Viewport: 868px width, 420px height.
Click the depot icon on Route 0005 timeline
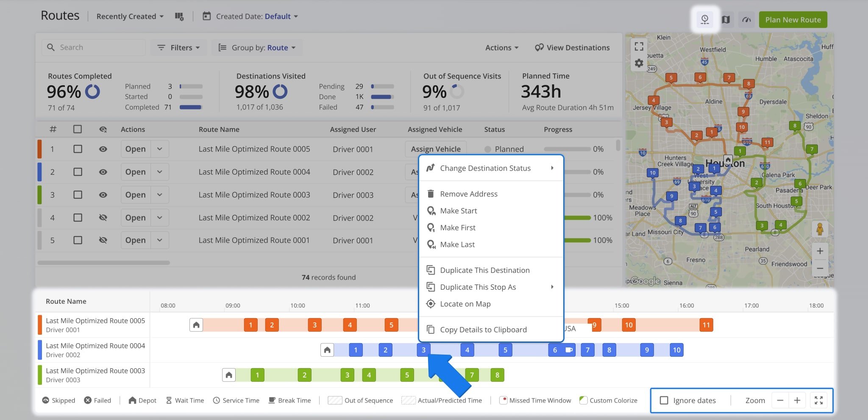pos(196,325)
